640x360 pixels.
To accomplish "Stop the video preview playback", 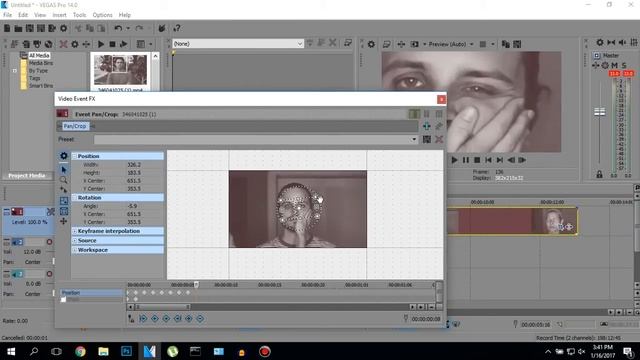I will point(477,160).
